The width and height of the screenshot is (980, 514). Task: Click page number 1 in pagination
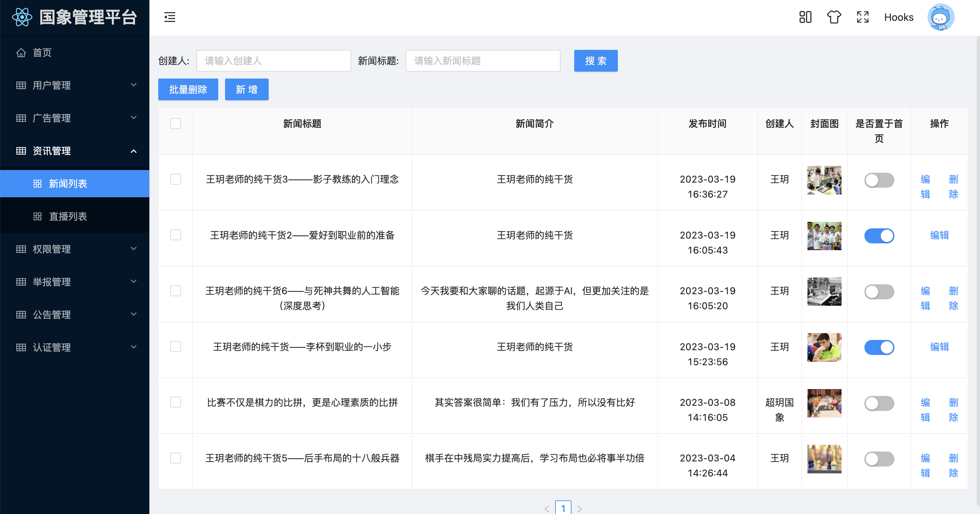pyautogui.click(x=563, y=508)
